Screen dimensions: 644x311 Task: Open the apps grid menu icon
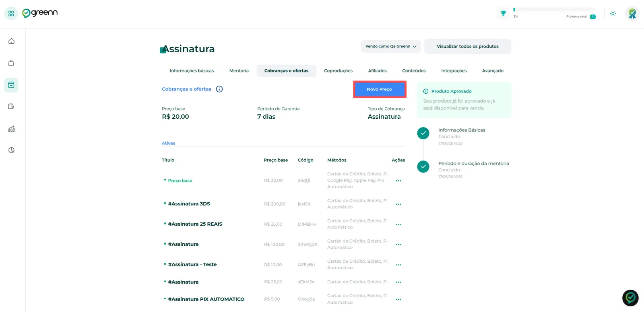[11, 13]
